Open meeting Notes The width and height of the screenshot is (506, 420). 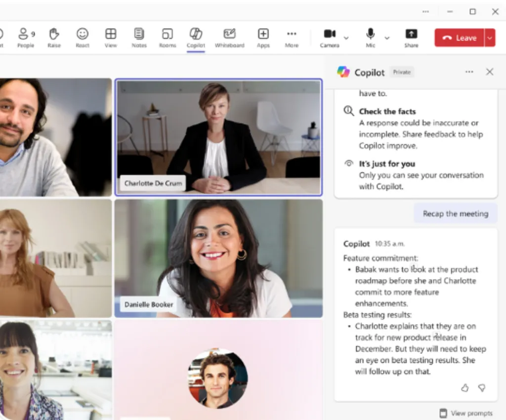pos(139,38)
